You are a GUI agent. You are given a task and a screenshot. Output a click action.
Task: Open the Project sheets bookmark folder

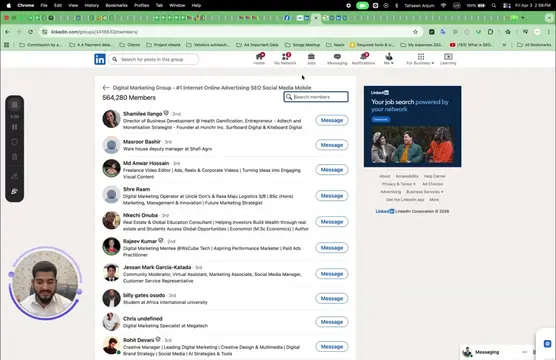point(163,45)
